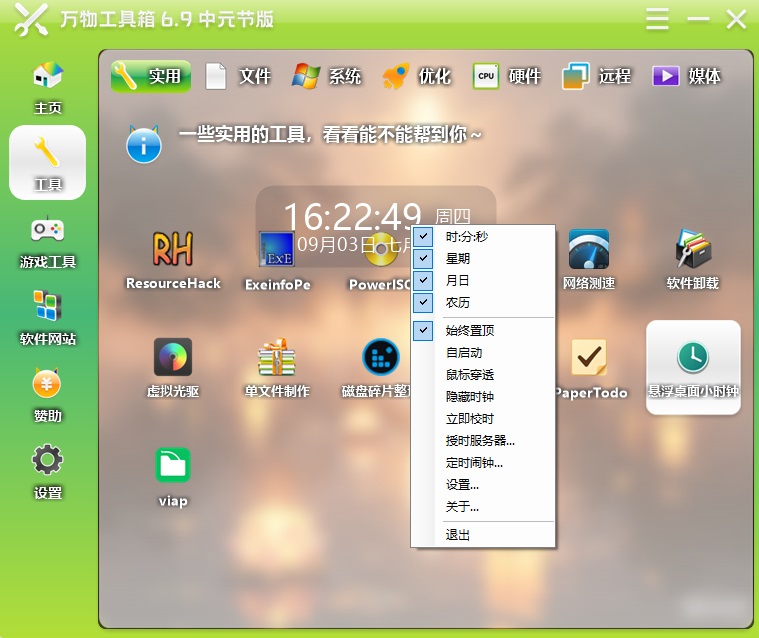
Task: Launch 悬浮桌面小时钟 clock tool
Action: tap(693, 367)
